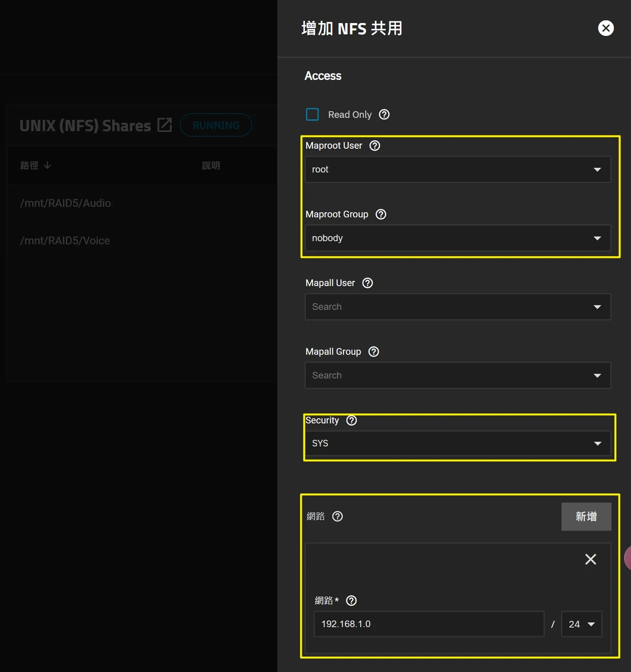Viewport: 631px width, 672px height.
Task: Open Read Only help tooltip
Action: [384, 115]
